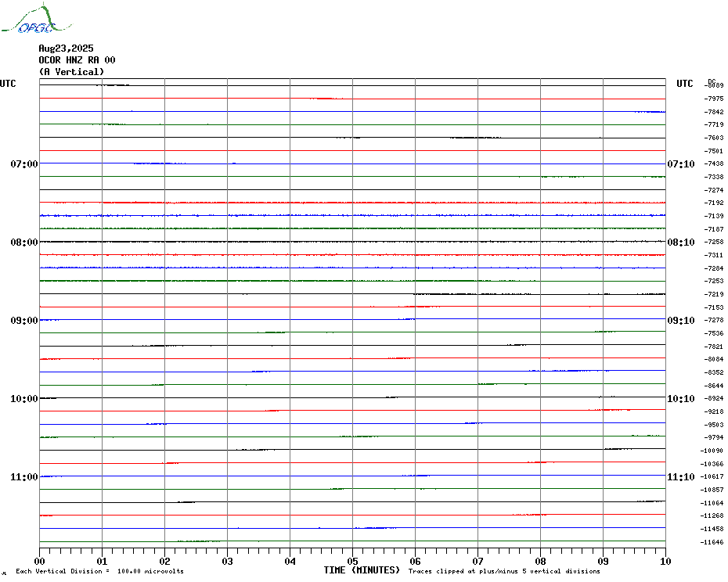Click the x-axis minute label 07
Viewport: 728px width, 582px height.
(x=478, y=561)
